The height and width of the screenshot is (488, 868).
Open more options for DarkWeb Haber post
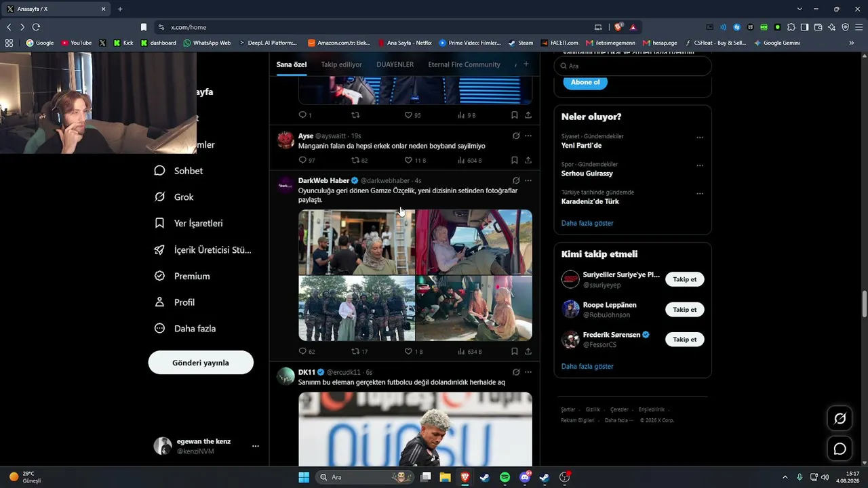pyautogui.click(x=528, y=181)
